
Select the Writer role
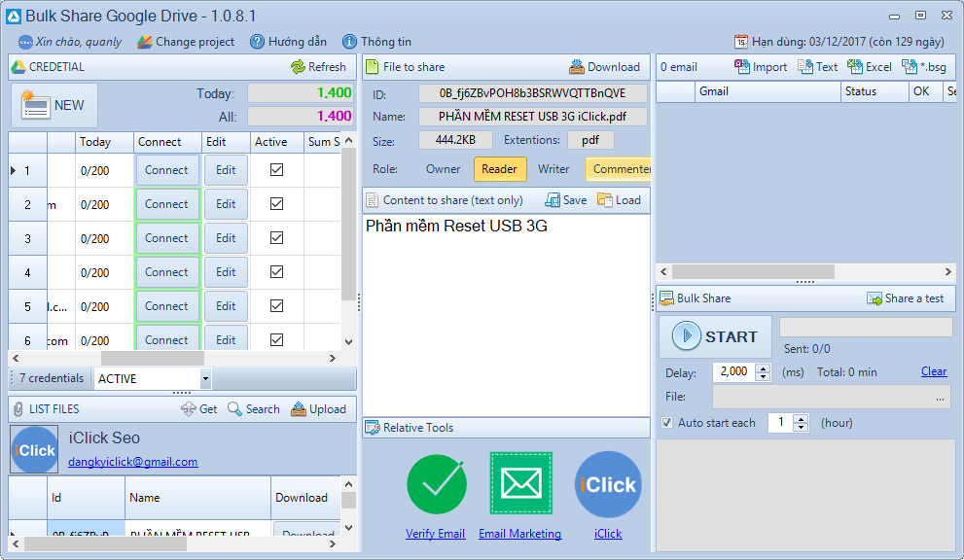point(553,169)
